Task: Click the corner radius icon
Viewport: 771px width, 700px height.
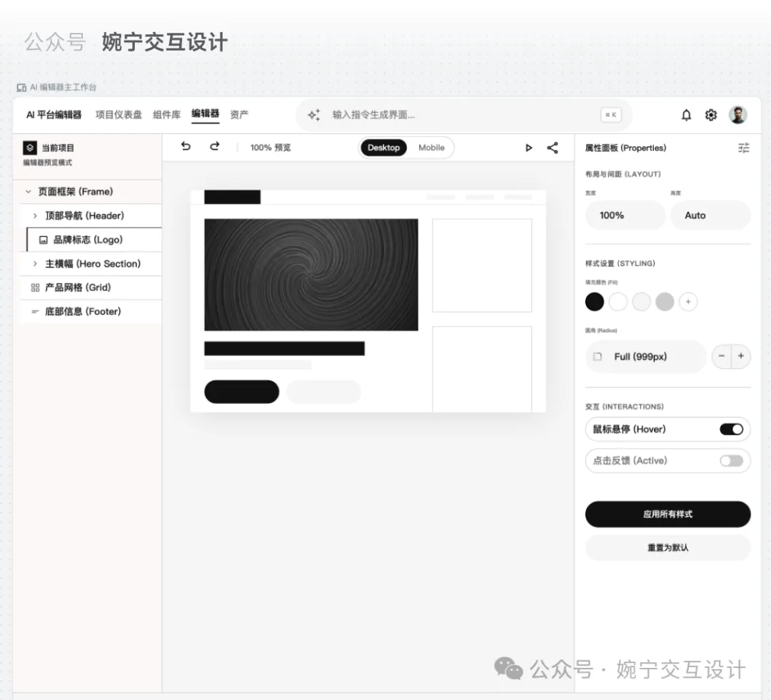Action: (x=598, y=356)
